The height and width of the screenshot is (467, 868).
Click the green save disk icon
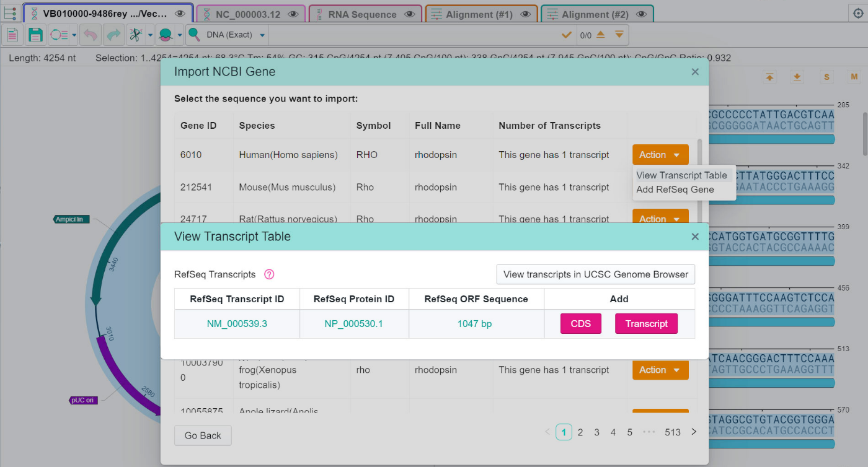(35, 35)
